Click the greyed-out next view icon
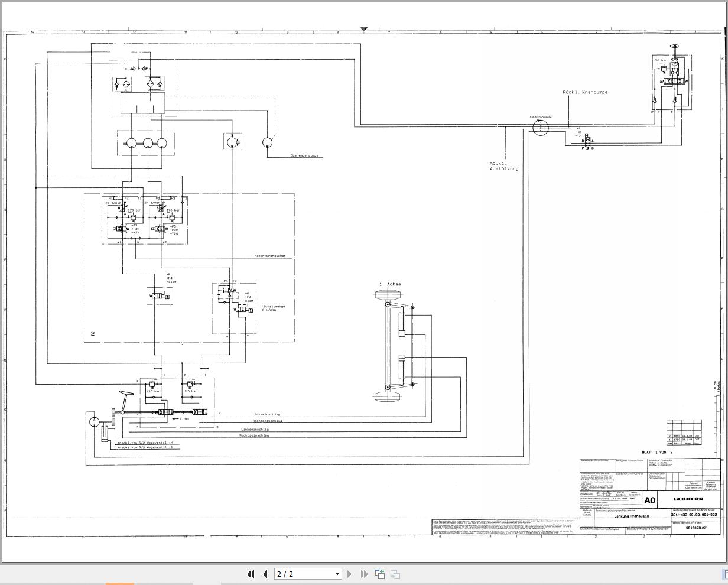Image resolution: width=728 pixels, height=585 pixels. pos(395,574)
